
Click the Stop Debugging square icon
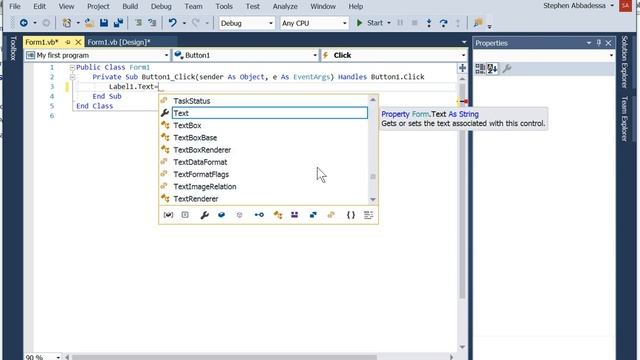(x=414, y=23)
